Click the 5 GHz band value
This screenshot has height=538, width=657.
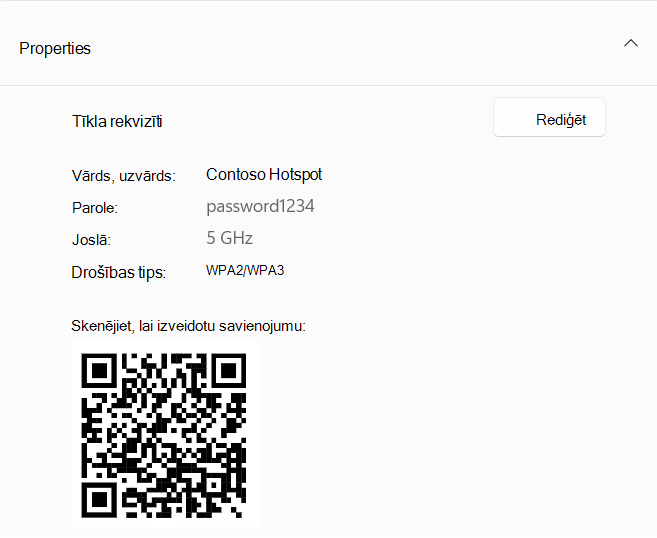click(x=230, y=238)
